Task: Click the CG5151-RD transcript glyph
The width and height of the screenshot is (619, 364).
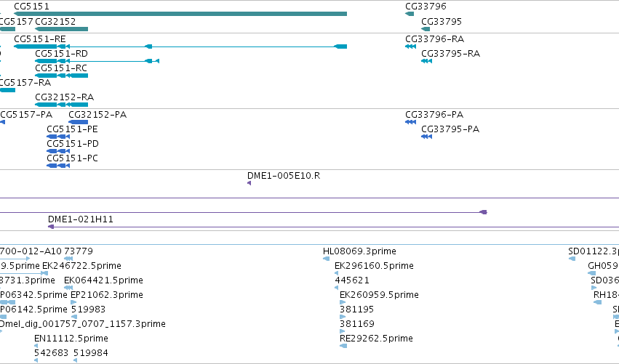Action: tap(97, 61)
